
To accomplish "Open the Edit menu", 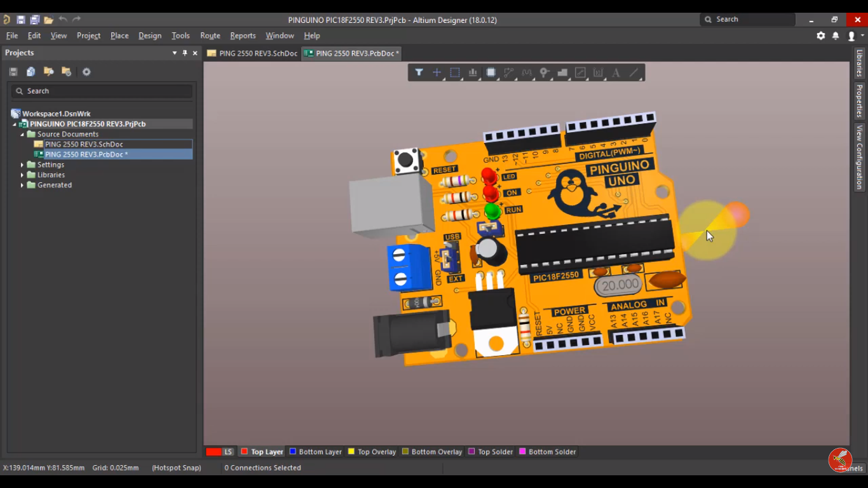I will click(x=34, y=36).
